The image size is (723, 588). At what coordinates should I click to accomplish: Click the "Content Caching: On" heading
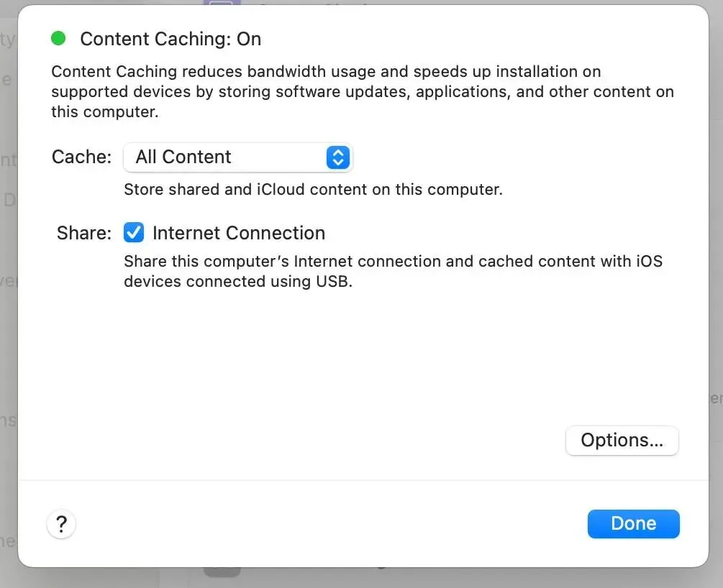(x=170, y=39)
